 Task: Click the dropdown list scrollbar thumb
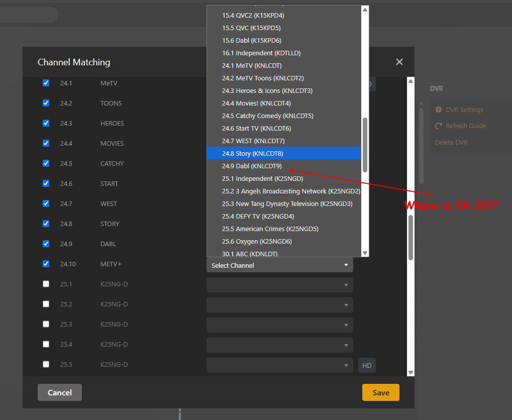click(x=365, y=145)
